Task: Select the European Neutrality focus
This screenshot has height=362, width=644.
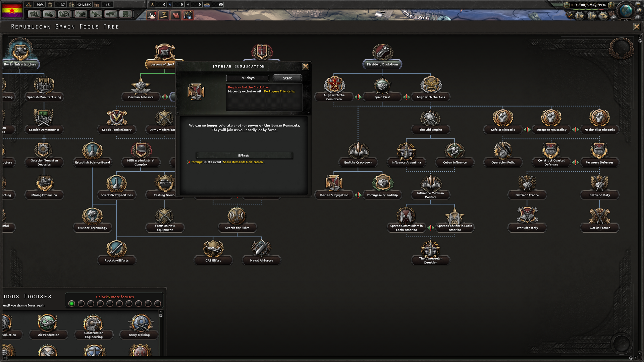Action: tap(551, 121)
